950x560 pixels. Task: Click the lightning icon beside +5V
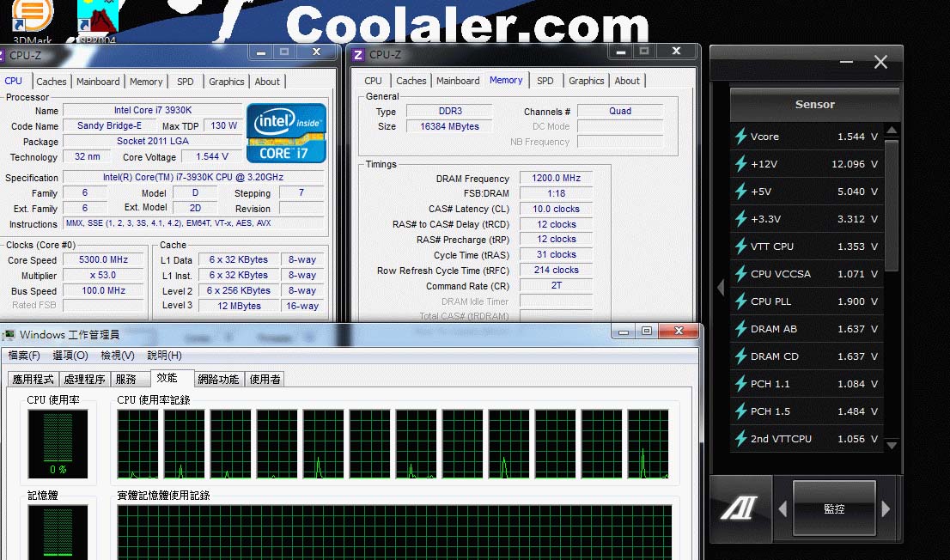pyautogui.click(x=740, y=192)
